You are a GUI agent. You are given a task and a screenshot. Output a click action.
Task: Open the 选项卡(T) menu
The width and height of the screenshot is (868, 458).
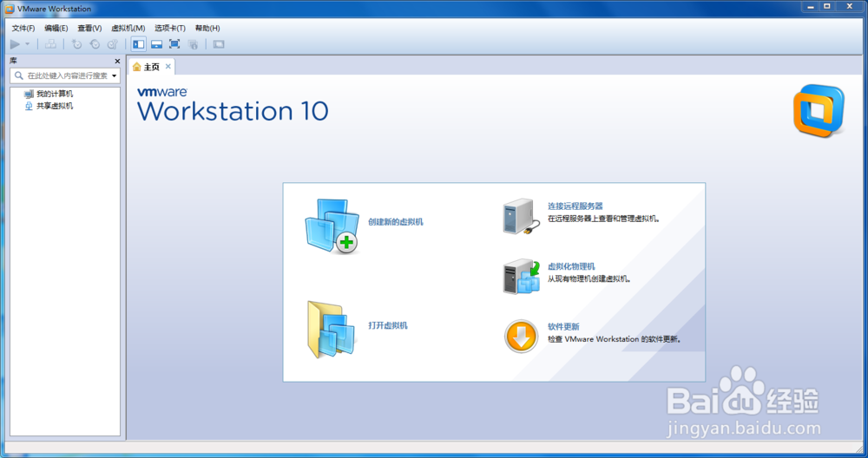pyautogui.click(x=170, y=29)
